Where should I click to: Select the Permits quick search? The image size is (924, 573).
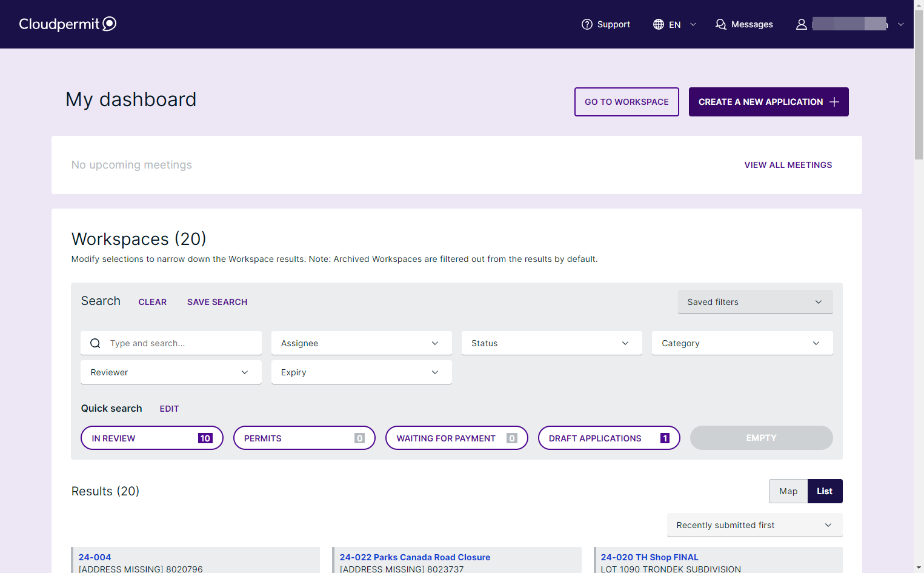tap(304, 438)
